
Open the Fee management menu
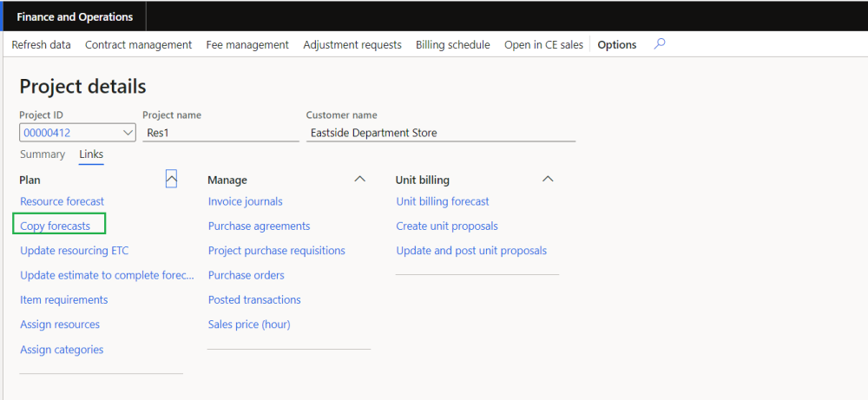[x=247, y=44]
